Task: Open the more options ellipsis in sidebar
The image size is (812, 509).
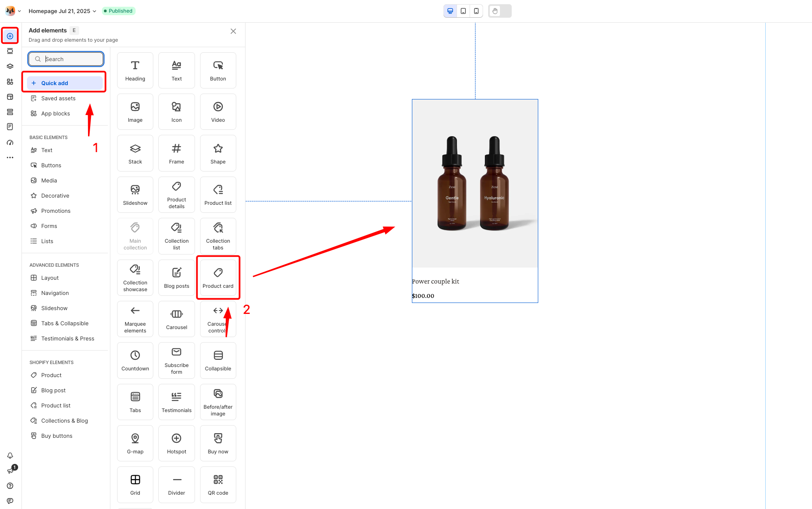Action: [x=10, y=158]
